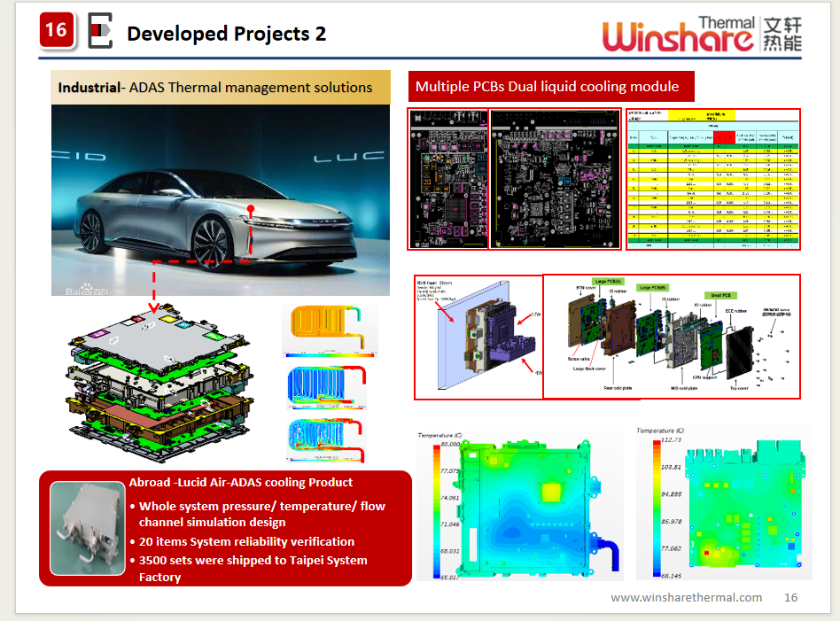
Task: Click the E logo icon beside the title
Action: pyautogui.click(x=100, y=30)
